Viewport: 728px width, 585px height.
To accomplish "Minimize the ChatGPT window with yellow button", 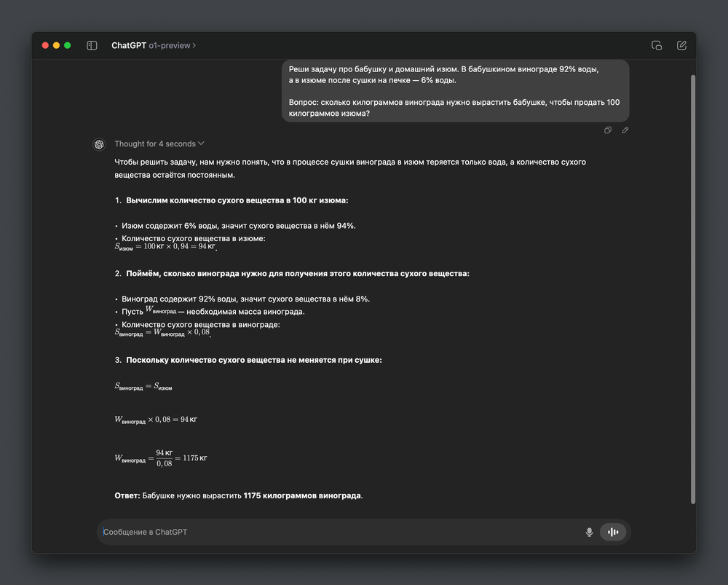I will tap(56, 45).
